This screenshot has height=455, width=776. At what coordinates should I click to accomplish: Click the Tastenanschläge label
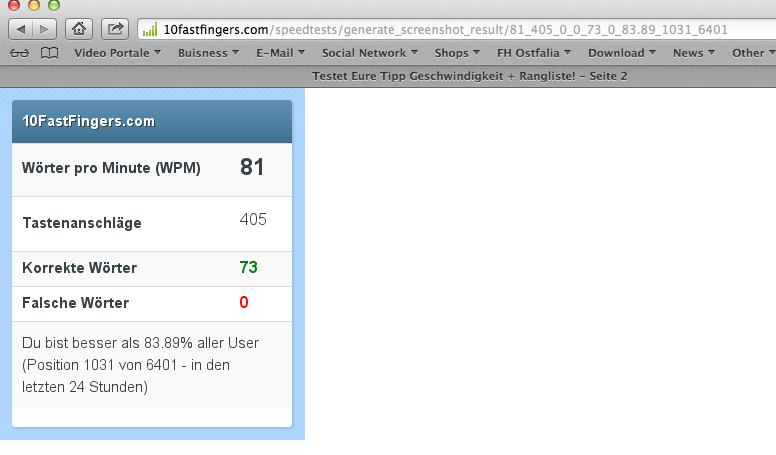pyautogui.click(x=82, y=223)
